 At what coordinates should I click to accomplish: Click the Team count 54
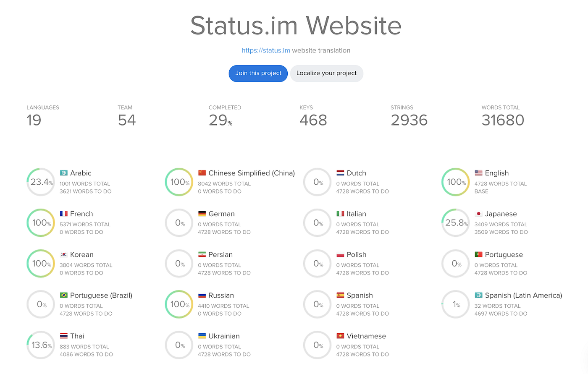pos(127,120)
